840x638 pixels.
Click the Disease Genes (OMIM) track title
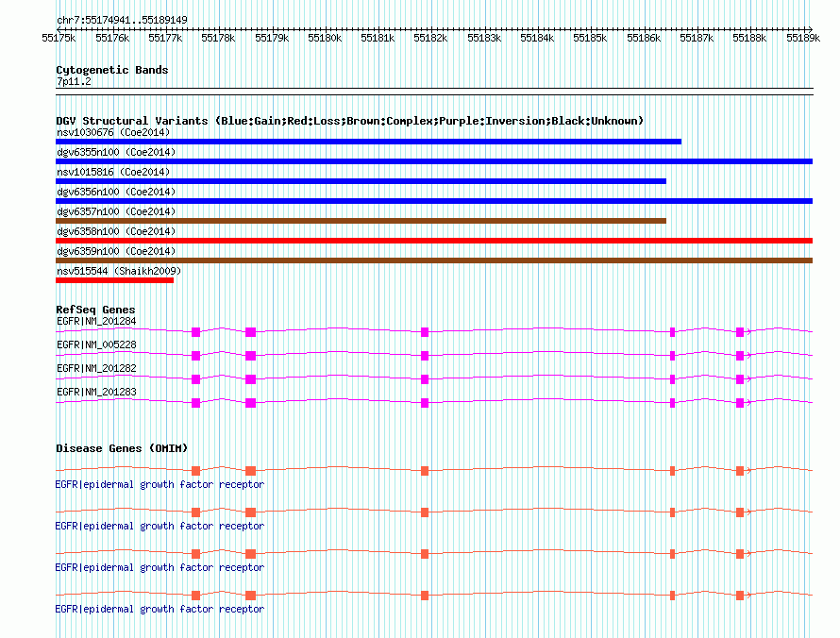point(122,448)
